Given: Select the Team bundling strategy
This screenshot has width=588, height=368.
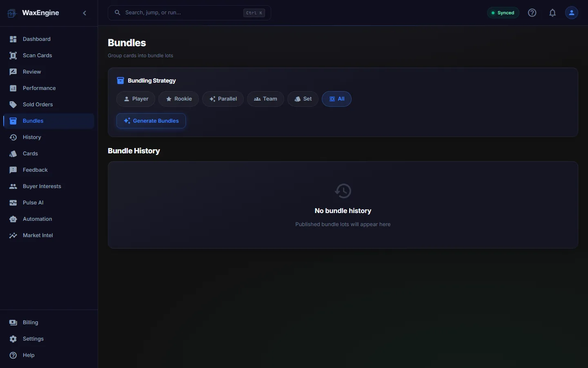Looking at the screenshot, I should [x=265, y=99].
